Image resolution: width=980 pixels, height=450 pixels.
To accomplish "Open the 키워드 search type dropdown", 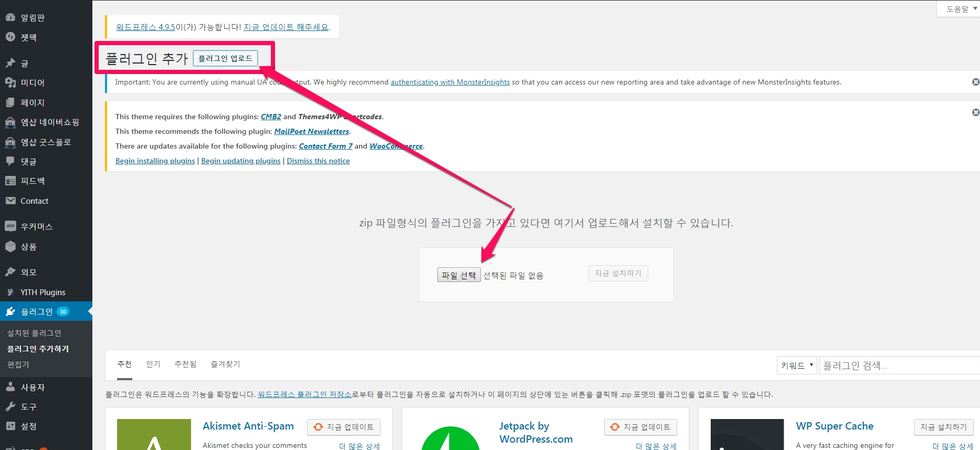I will coord(796,365).
